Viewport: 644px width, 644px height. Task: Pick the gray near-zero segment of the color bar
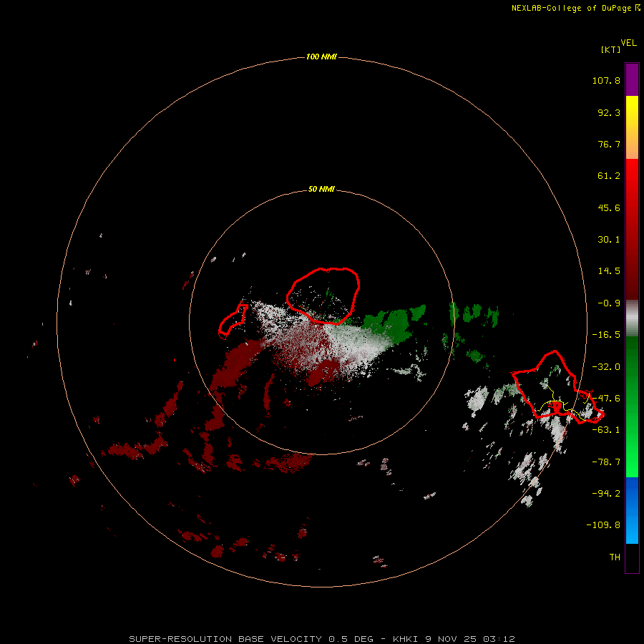[x=632, y=317]
